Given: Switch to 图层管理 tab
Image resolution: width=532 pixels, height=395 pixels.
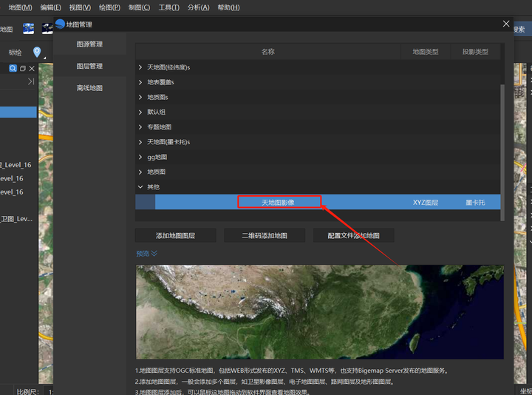Looking at the screenshot, I should pos(89,66).
